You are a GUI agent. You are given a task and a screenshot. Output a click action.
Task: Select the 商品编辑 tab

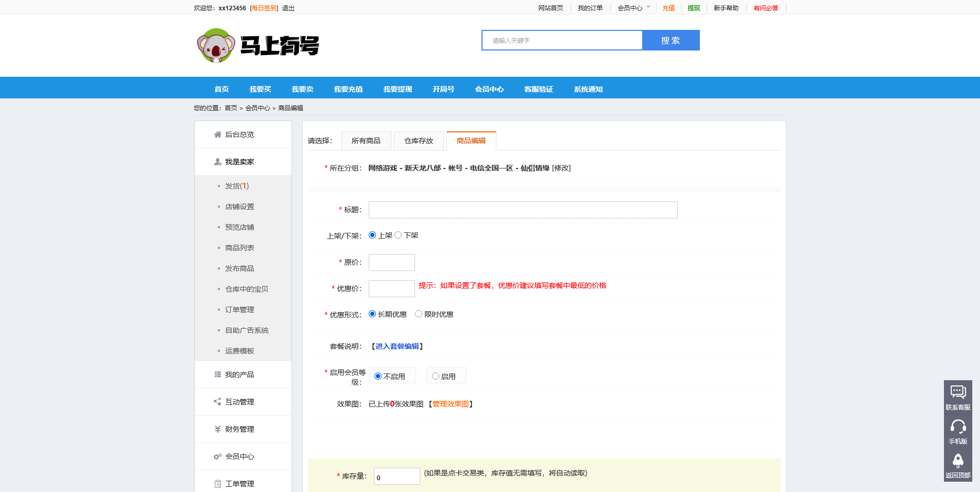click(x=471, y=141)
